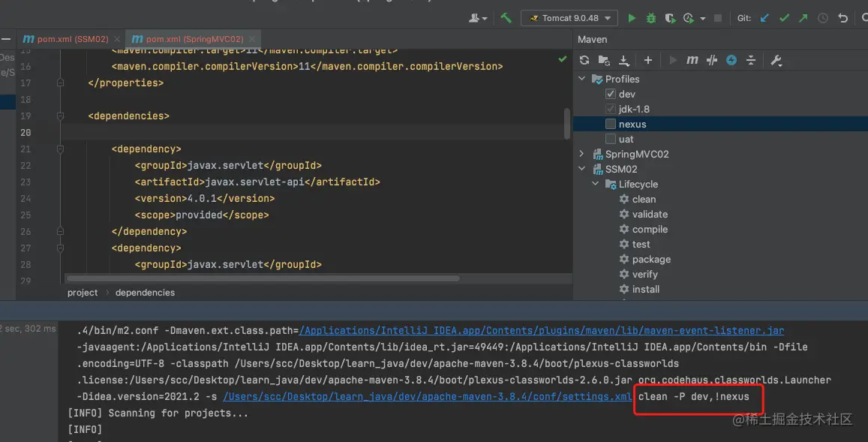Click the green inspection checkmark in editor
This screenshot has height=442, width=868.
(563, 59)
